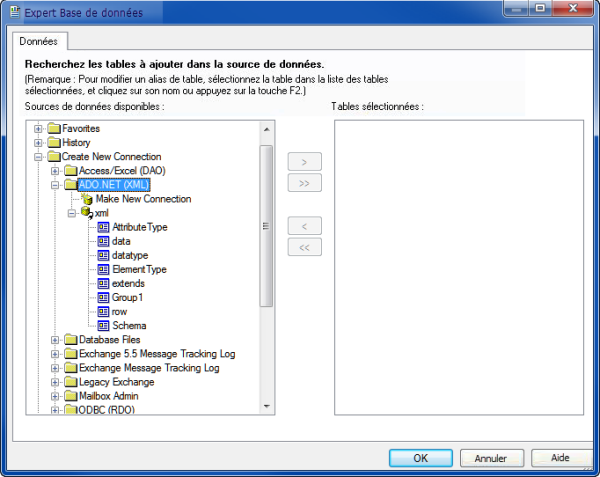The image size is (600, 477).
Task: Open help with the Aide button
Action: (x=559, y=458)
